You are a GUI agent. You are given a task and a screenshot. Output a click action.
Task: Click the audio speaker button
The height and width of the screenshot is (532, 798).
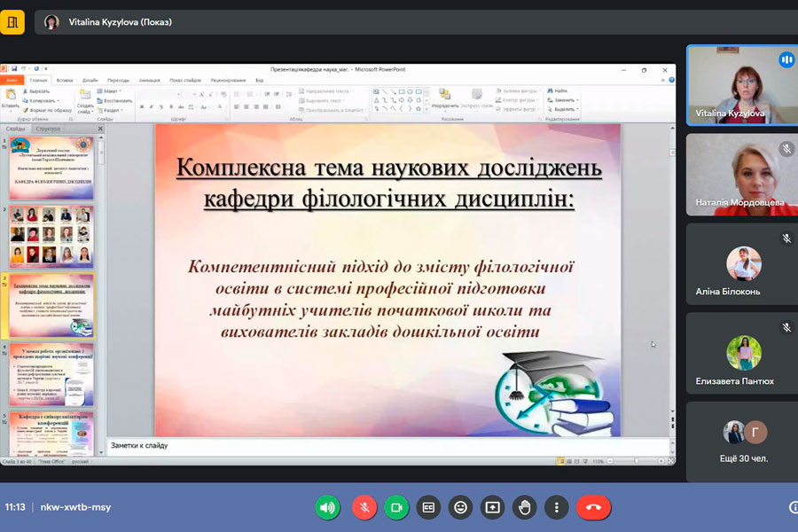[x=328, y=507]
